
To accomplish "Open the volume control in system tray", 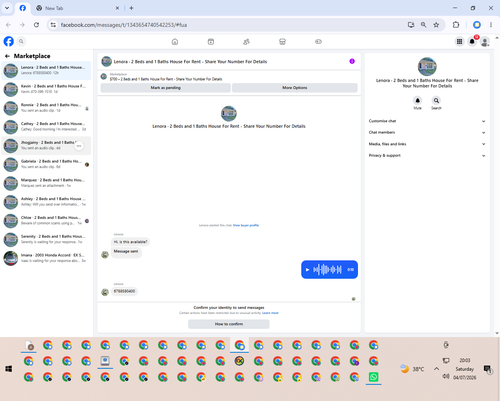I will point(446,377).
